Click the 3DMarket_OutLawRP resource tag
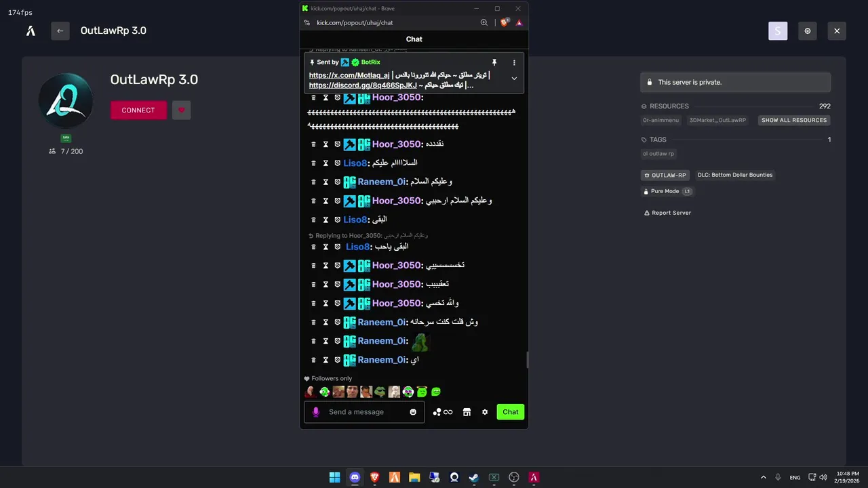The width and height of the screenshot is (868, 488). click(717, 120)
